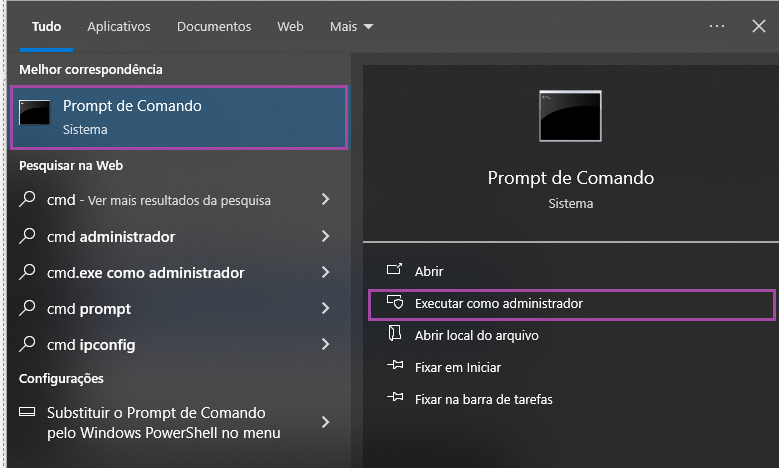The height and width of the screenshot is (468, 779).
Task: Click the pin icon beside Fixar na barra de tarefas
Action: tap(395, 399)
